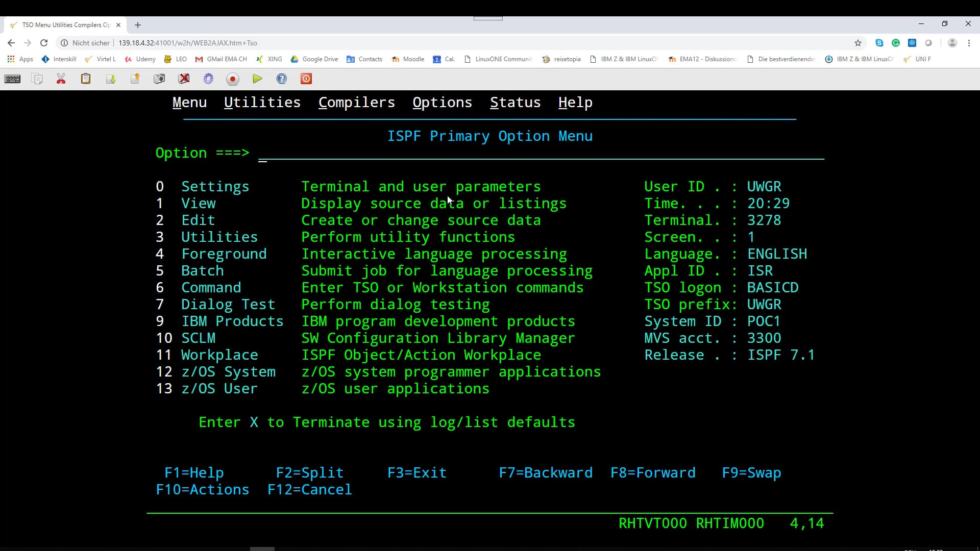The image size is (980, 551).
Task: Select the copy icon
Action: click(x=37, y=79)
